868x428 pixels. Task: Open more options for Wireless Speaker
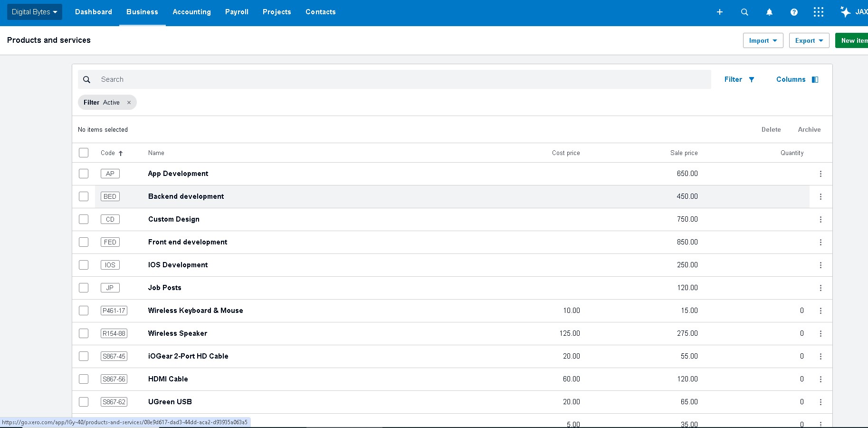[820, 333]
